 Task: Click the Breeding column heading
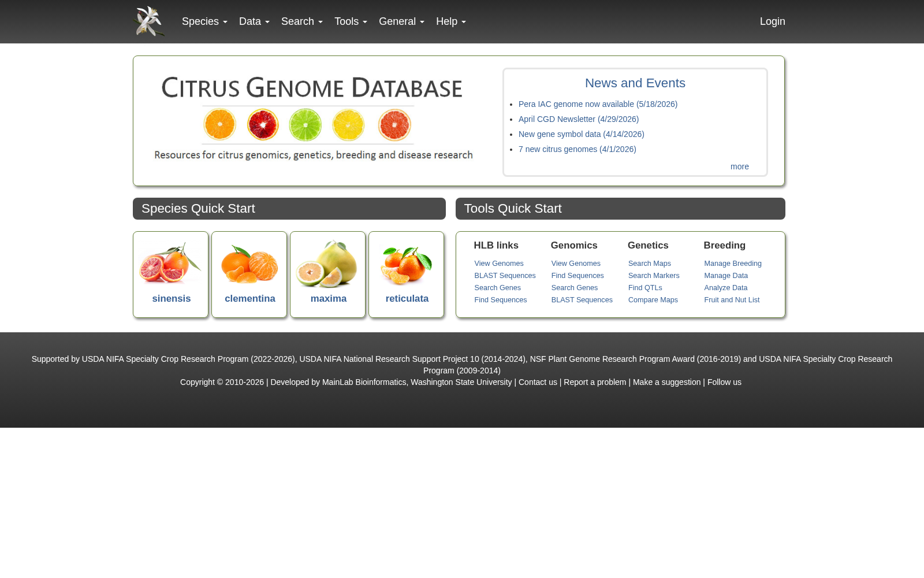pyautogui.click(x=724, y=246)
